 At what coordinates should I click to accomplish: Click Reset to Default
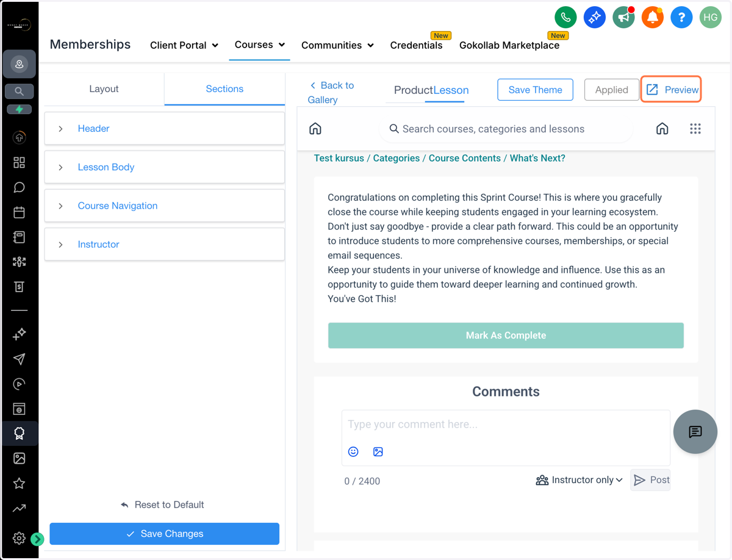coord(162,505)
